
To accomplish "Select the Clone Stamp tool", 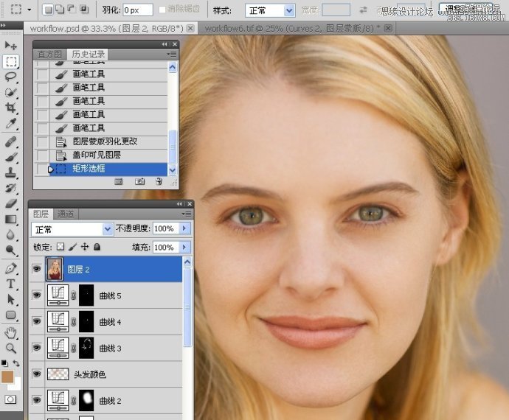I will coord(11,172).
